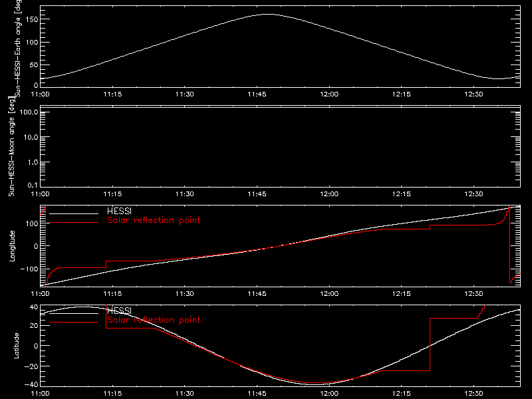Screen dimensions: 532x399
Task: Click 11:00 time label under Earth angle plot
Action: (x=40, y=94)
